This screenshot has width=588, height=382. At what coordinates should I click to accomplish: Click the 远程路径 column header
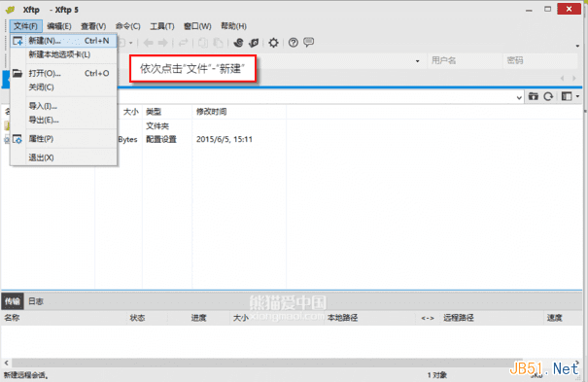[458, 318]
